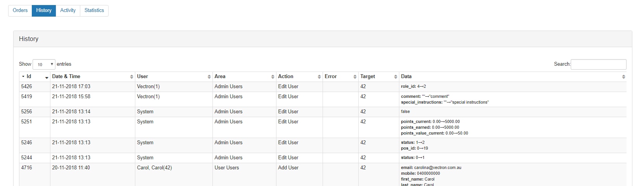
Task: Click the row with Id 5256
Action: pyautogui.click(x=26, y=112)
